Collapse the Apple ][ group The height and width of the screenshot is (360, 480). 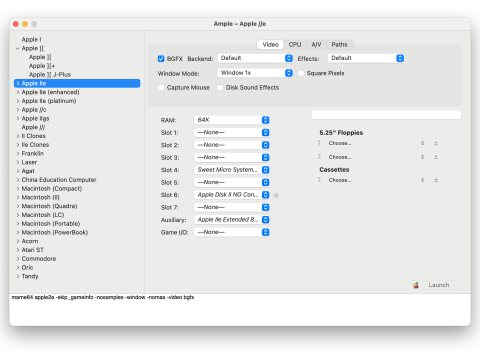(18, 49)
